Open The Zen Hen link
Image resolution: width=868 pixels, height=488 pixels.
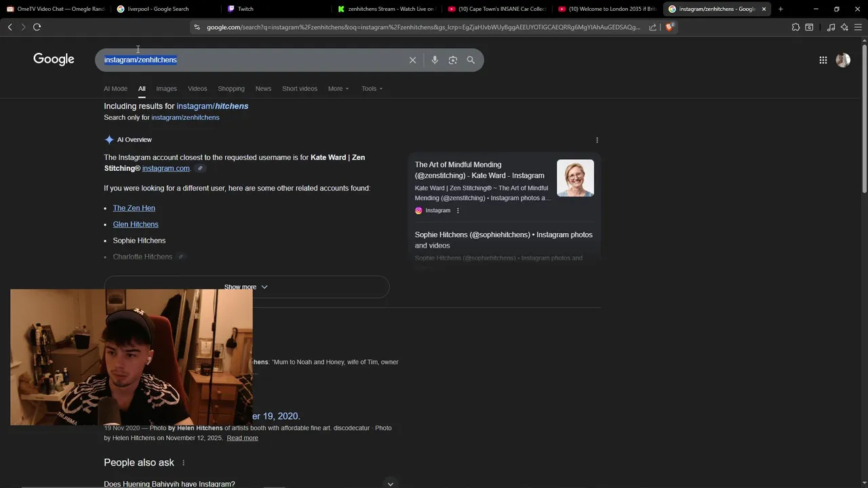click(x=134, y=208)
